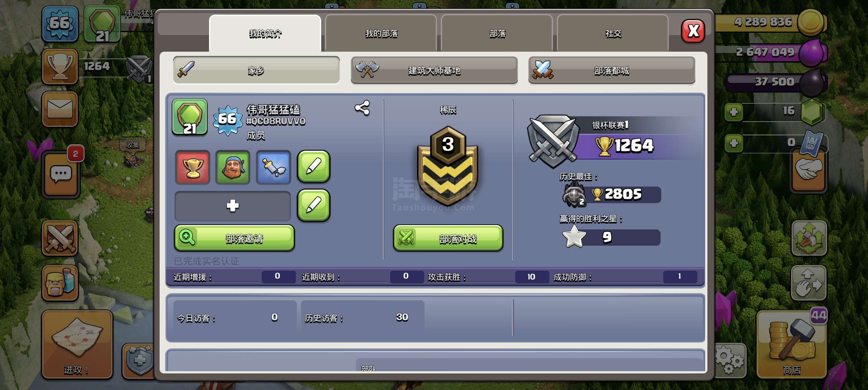868x390 pixels.
Task: Select the 建筑大师基地 profile section
Action: tap(434, 70)
